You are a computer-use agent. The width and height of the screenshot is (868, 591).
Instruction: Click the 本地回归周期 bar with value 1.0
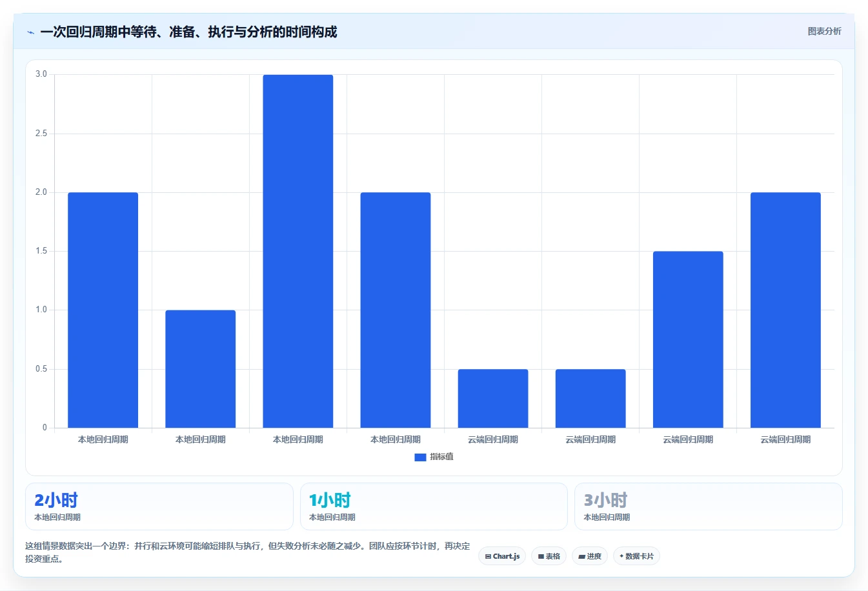(201, 369)
